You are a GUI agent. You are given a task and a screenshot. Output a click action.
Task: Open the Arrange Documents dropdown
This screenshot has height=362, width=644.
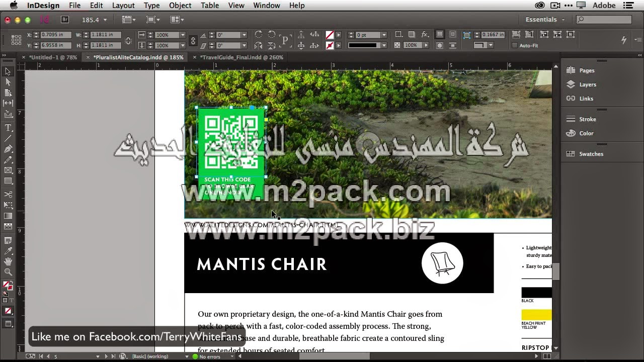click(177, 20)
